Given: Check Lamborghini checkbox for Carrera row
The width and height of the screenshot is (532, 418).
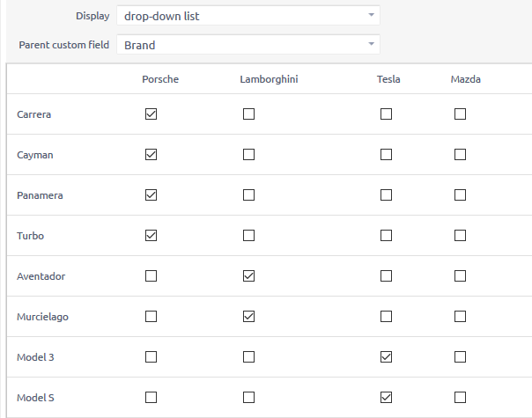Looking at the screenshot, I should coord(248,114).
